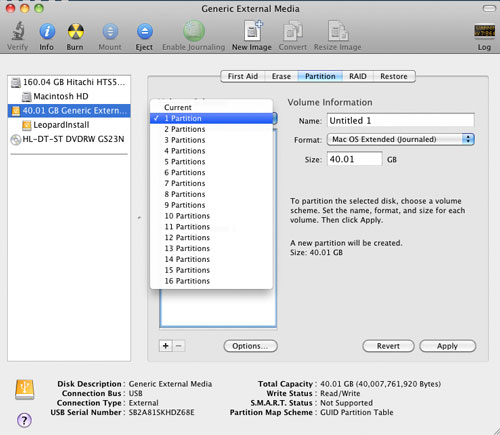Select the 160.04 GB Hitachi disk

(69, 82)
